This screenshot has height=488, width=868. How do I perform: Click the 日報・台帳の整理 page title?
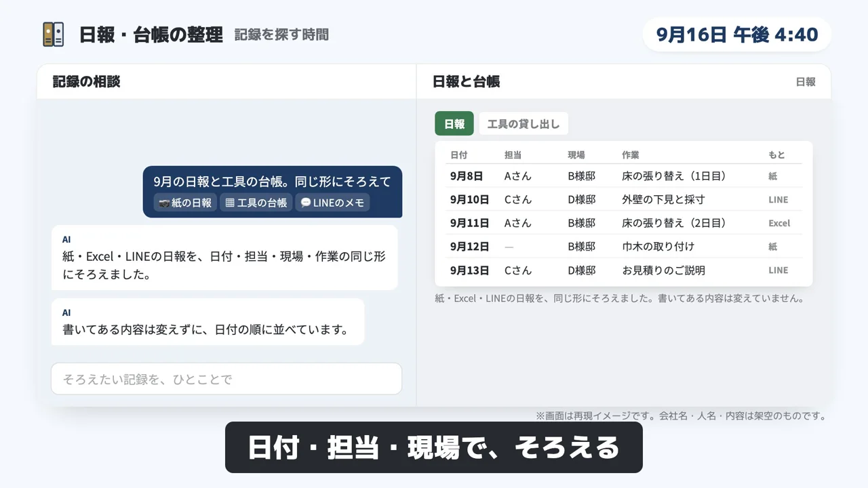click(151, 35)
